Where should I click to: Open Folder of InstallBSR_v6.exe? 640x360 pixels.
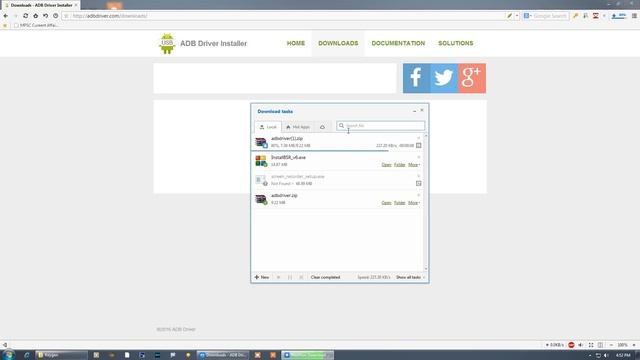tap(400, 165)
